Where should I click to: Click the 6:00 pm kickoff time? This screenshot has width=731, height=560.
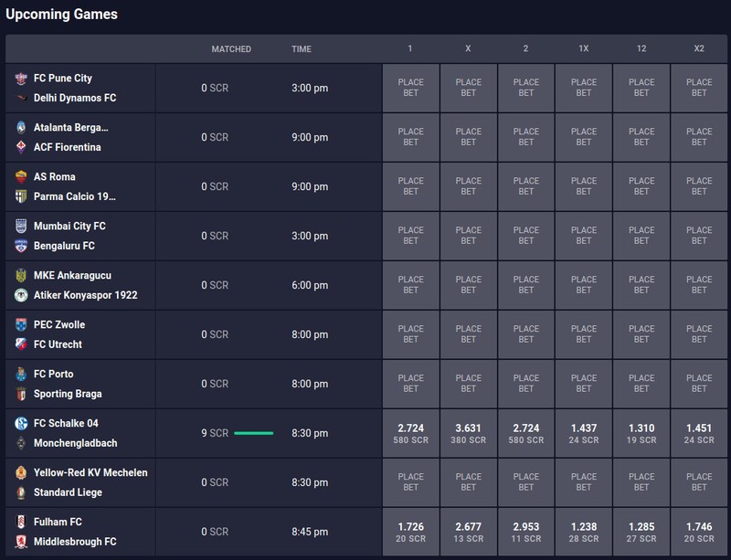click(x=310, y=285)
